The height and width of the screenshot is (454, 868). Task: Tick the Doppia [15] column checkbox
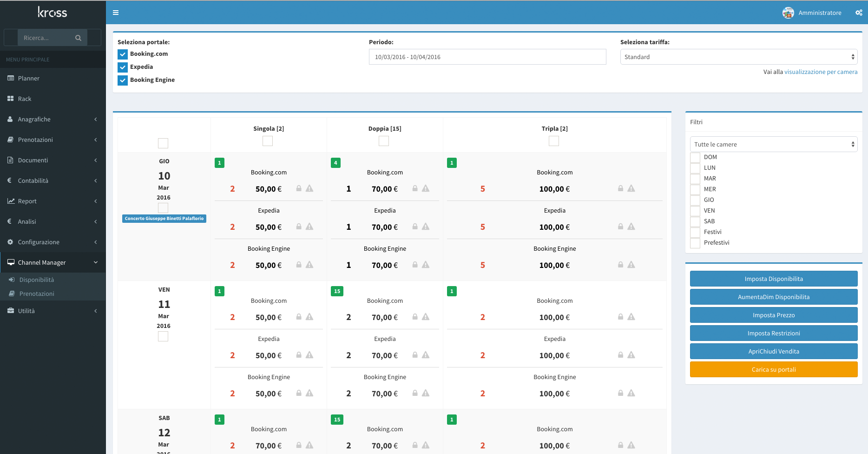coord(384,141)
